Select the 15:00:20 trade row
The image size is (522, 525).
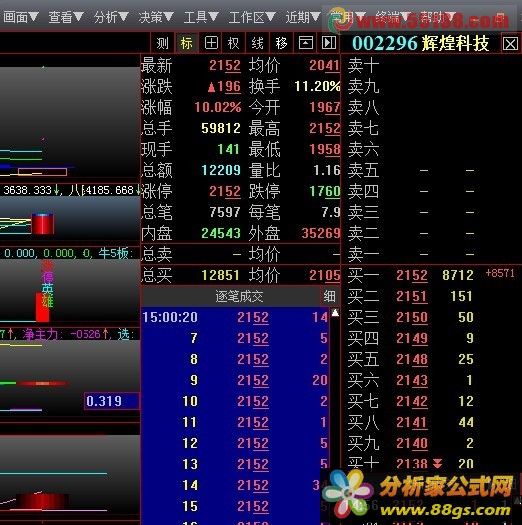(235, 317)
